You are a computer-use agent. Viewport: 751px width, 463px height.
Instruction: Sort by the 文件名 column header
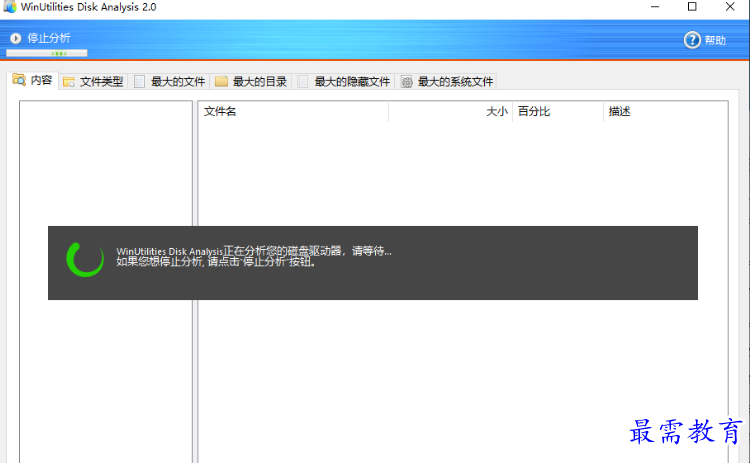(293, 112)
